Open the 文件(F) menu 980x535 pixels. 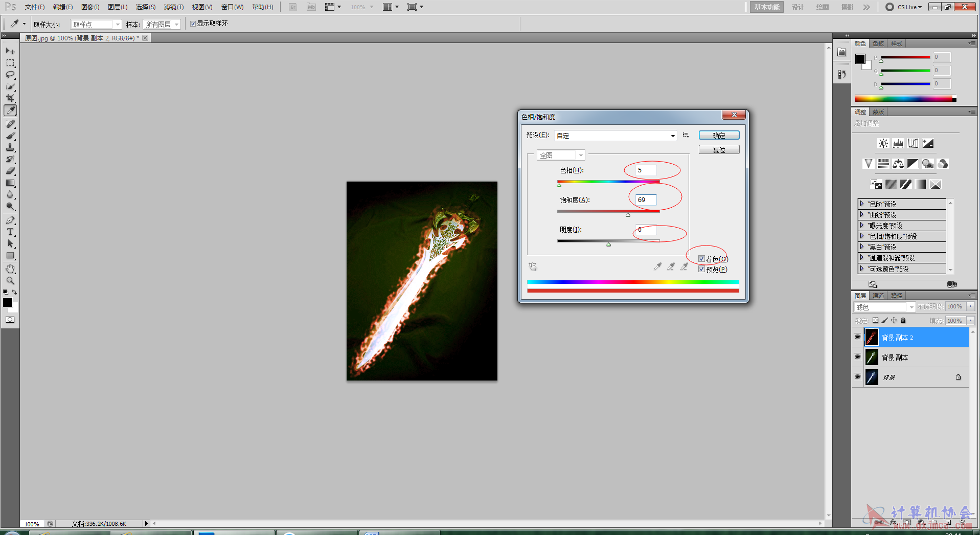coord(35,7)
